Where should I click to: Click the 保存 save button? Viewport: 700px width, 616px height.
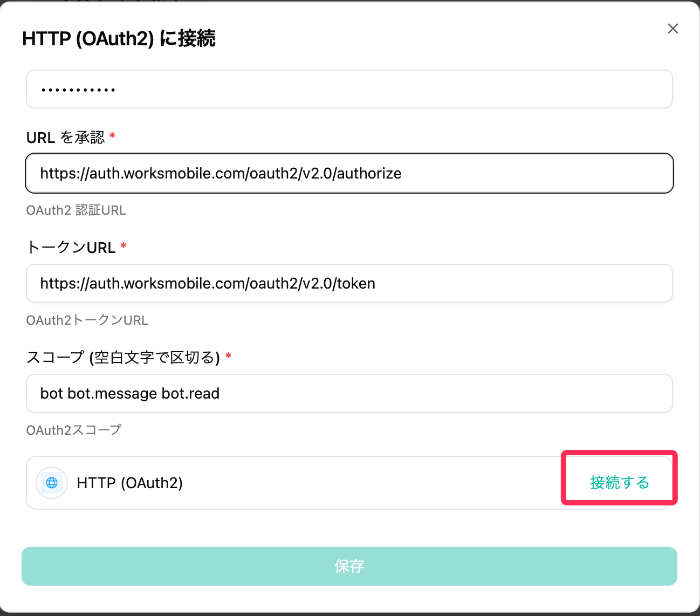(349, 566)
